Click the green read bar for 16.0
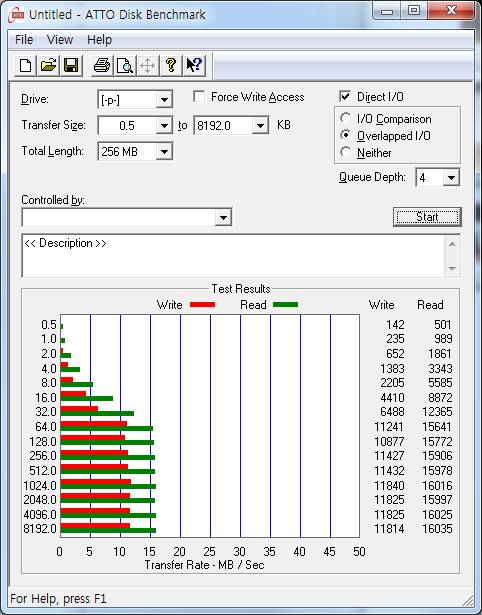 [87, 398]
